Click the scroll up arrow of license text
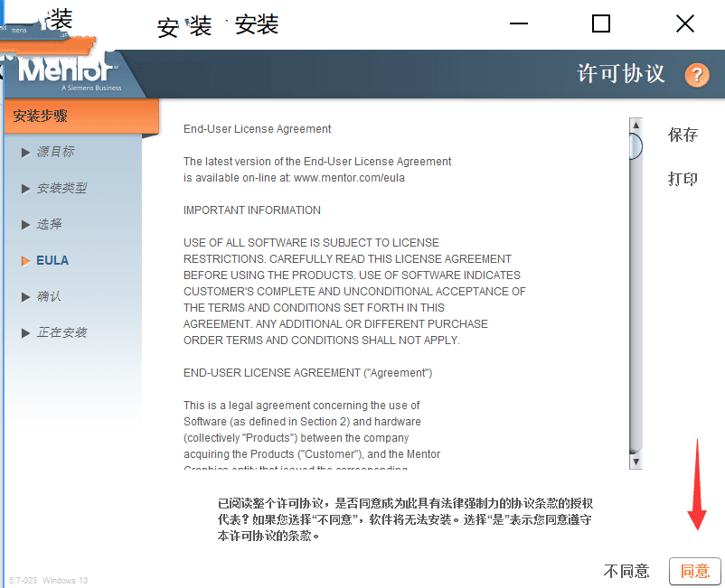 point(636,126)
